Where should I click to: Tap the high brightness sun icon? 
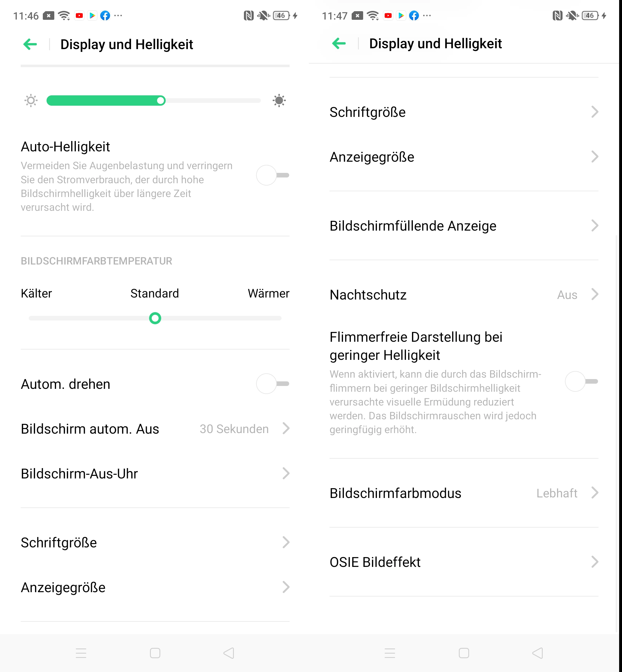[x=279, y=100]
